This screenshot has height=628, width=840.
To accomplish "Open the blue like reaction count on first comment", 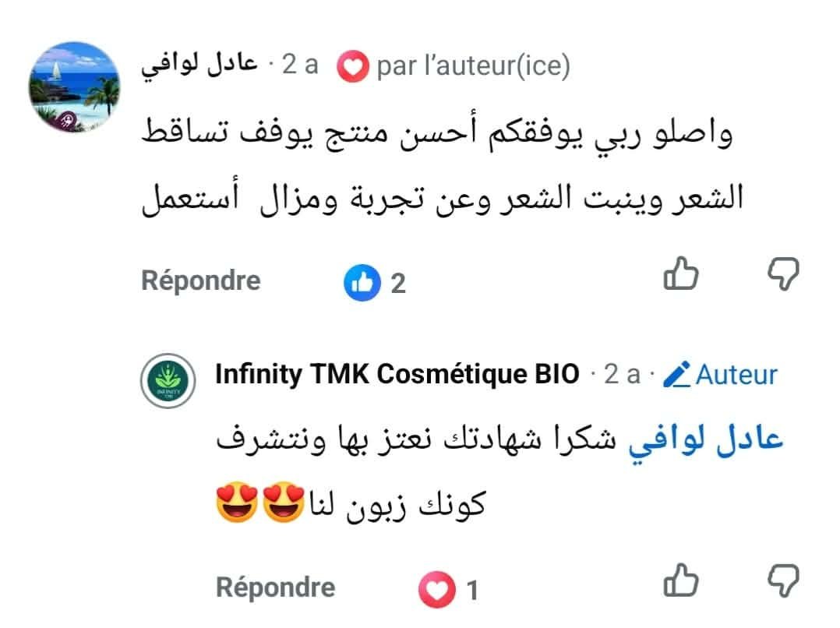I will (375, 282).
